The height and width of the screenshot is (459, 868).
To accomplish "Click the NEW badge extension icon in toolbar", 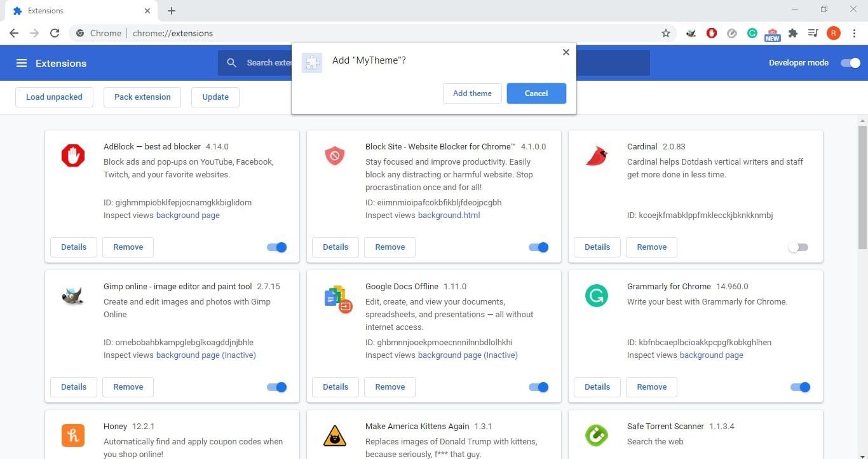I will tap(773, 34).
